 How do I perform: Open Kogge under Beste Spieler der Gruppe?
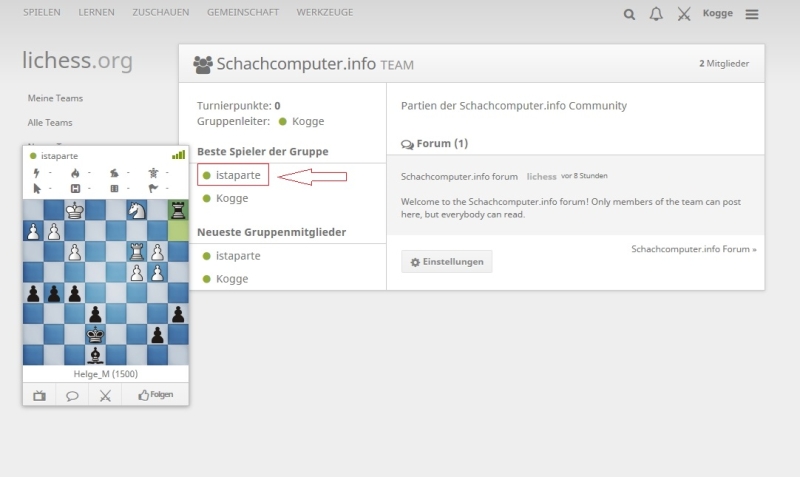(232, 198)
